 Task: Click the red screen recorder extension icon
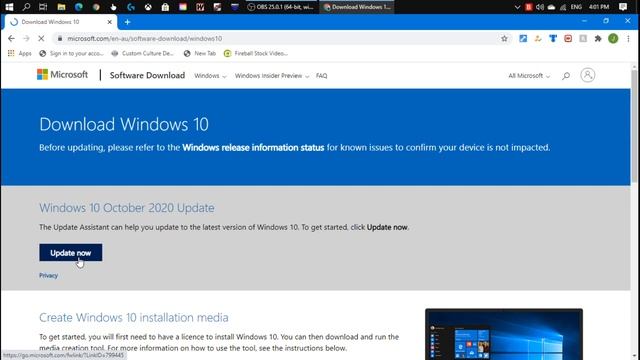click(568, 38)
